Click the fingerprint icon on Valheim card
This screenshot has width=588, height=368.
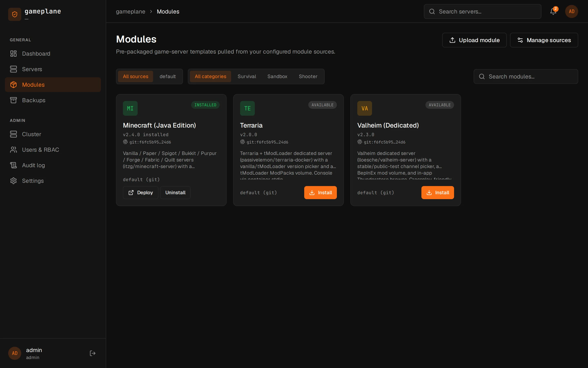[x=360, y=142]
